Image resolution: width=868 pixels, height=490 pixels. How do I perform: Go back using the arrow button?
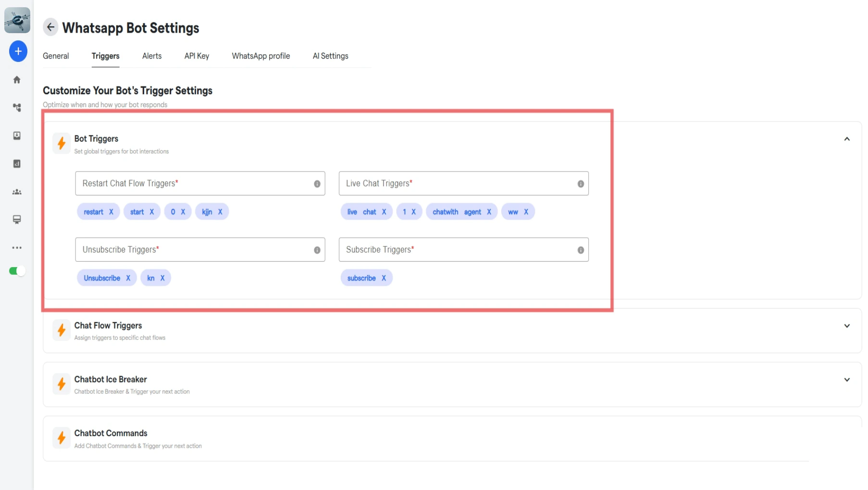pyautogui.click(x=50, y=27)
